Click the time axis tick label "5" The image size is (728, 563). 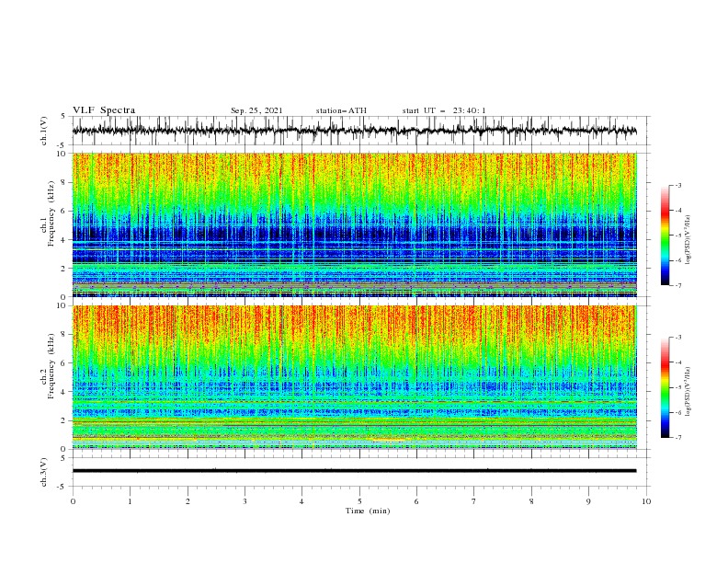pos(359,501)
